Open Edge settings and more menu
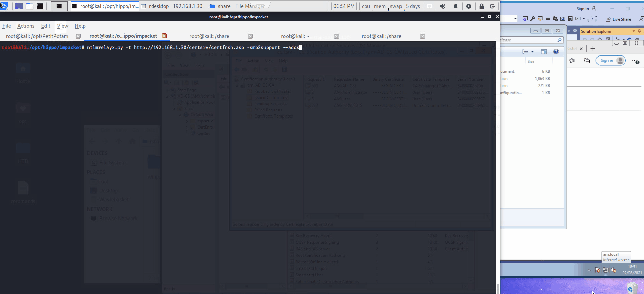 tap(635, 61)
